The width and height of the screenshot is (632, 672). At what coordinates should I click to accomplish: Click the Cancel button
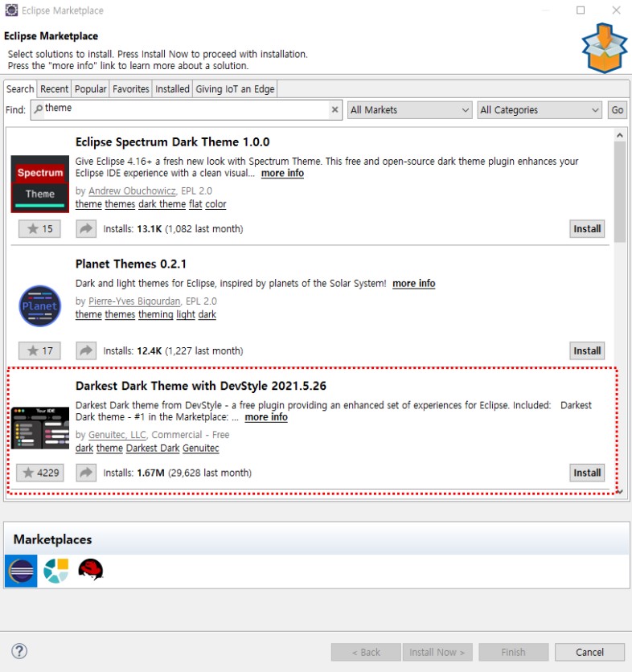(589, 652)
